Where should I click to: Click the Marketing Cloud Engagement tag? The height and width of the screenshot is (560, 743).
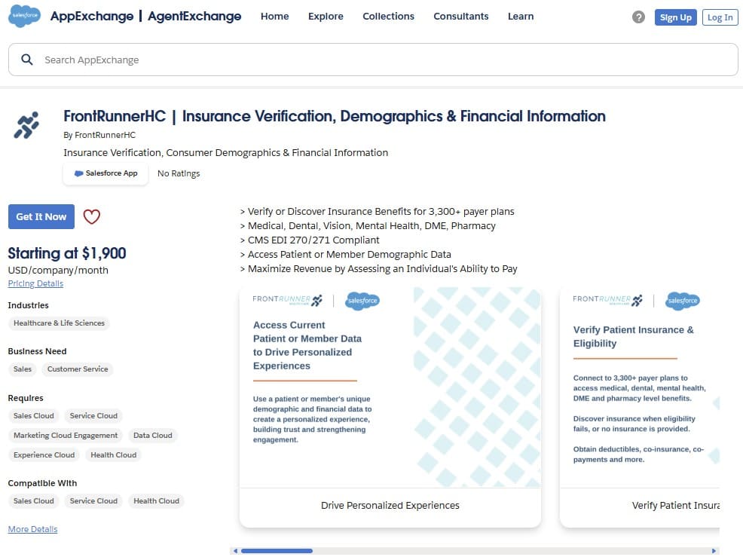click(x=66, y=435)
